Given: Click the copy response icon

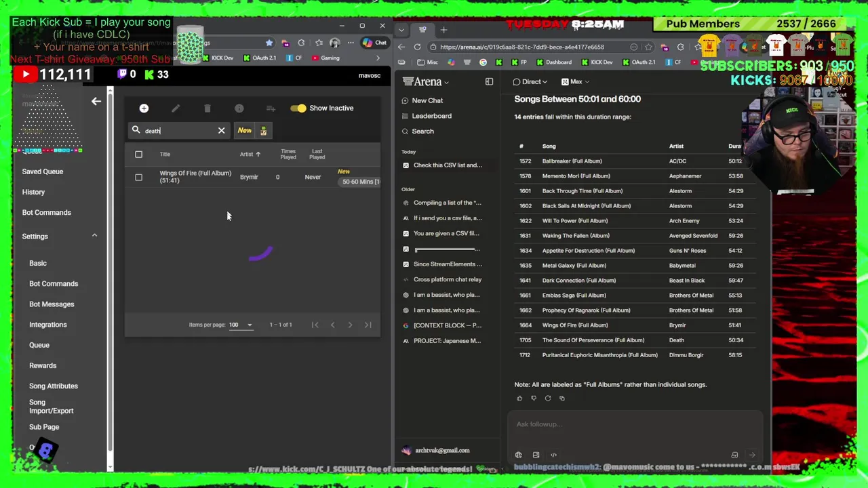Looking at the screenshot, I should pyautogui.click(x=562, y=399).
